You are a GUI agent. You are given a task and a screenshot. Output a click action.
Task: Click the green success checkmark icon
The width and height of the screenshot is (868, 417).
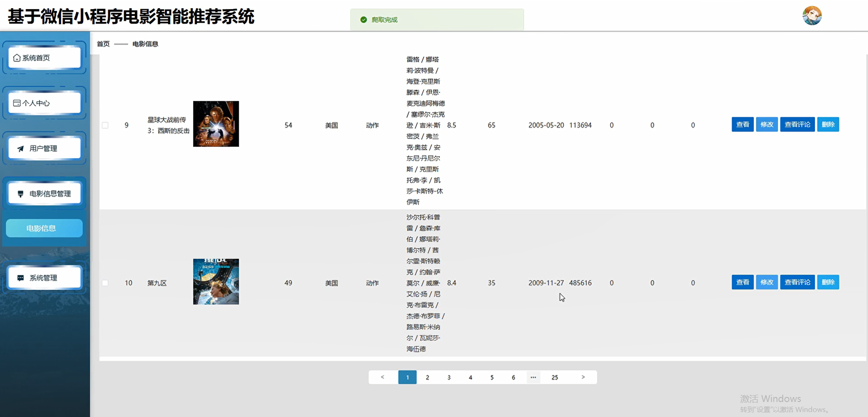(x=364, y=20)
